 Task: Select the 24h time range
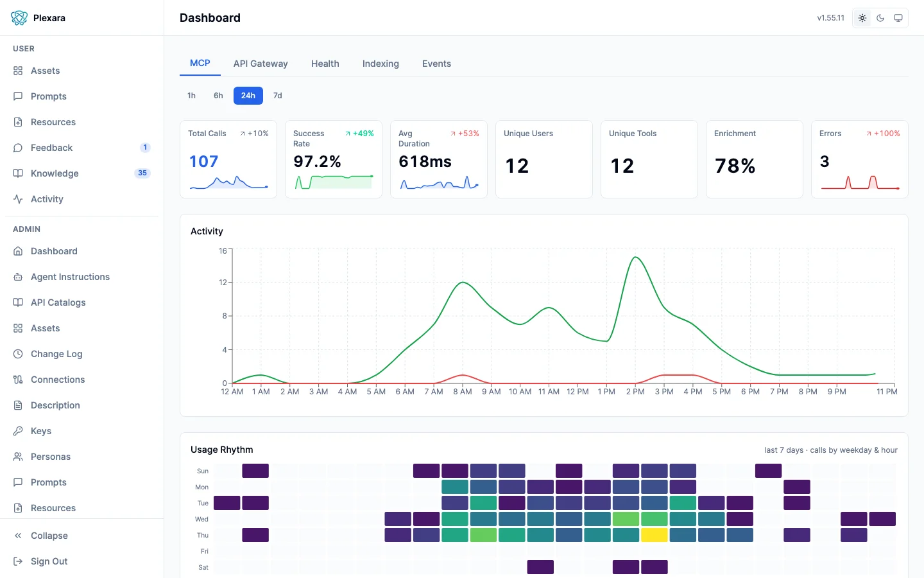[x=248, y=96]
